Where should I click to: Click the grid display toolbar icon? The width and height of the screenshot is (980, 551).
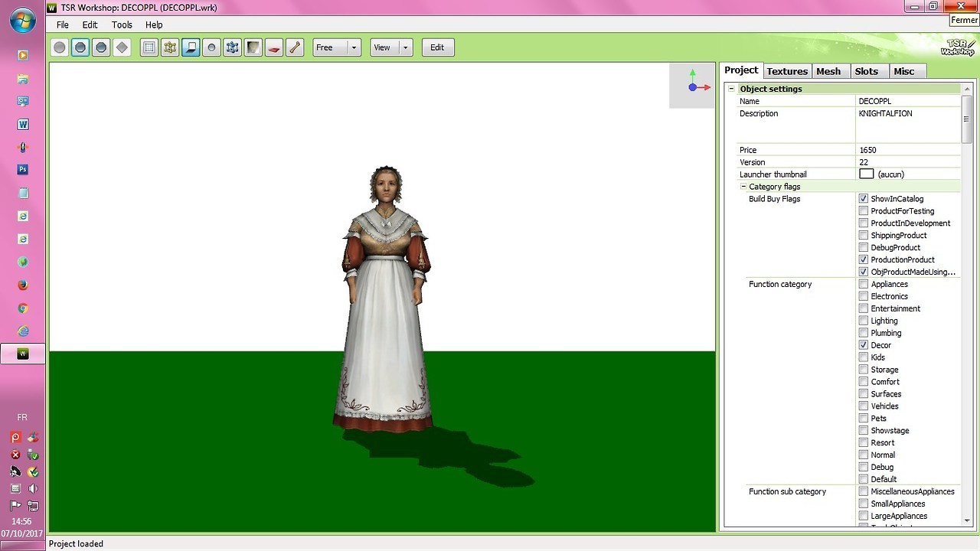pos(149,47)
